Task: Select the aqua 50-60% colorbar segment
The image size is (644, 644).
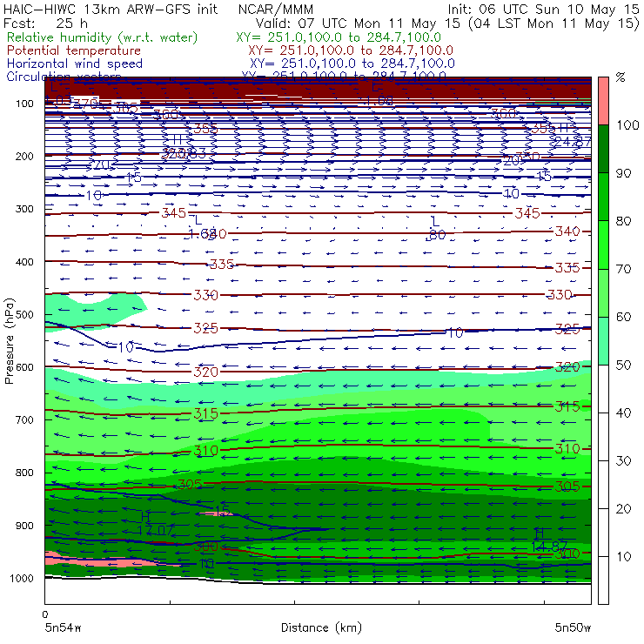Action: pos(603,341)
